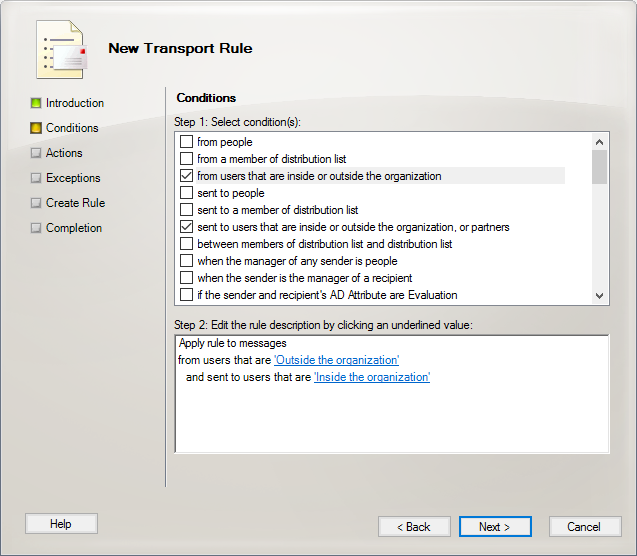Open Help for this wizard

61,524
